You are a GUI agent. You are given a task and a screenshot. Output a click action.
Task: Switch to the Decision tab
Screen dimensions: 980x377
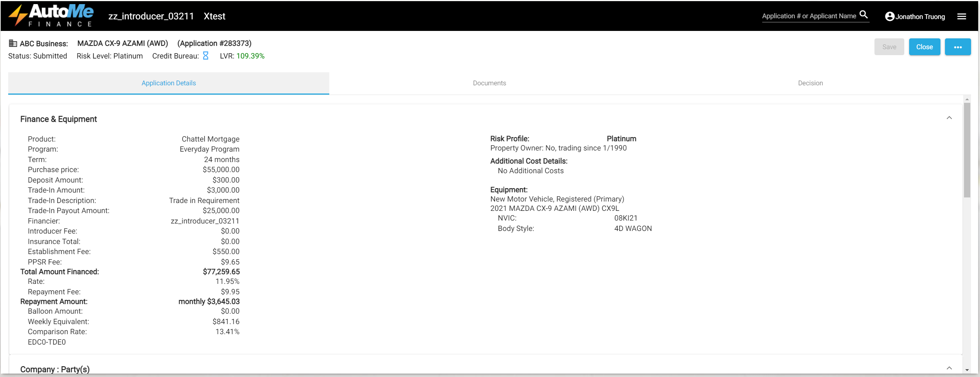810,83
